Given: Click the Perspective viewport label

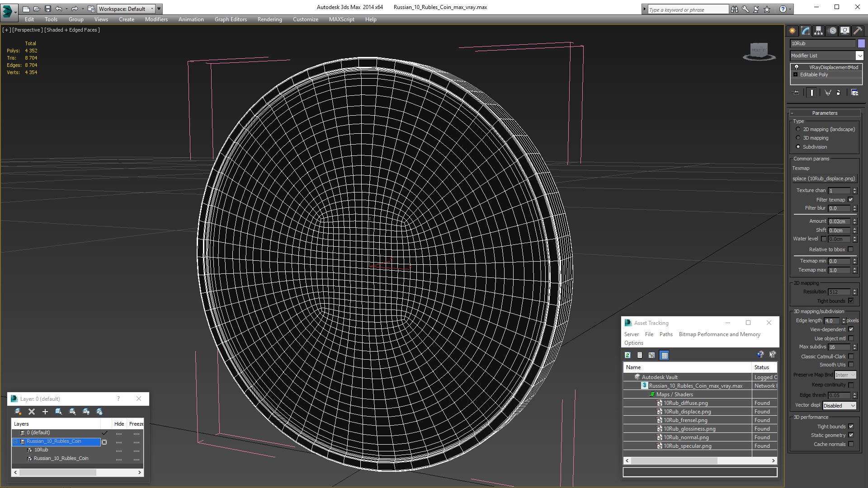Looking at the screenshot, I should [x=28, y=30].
